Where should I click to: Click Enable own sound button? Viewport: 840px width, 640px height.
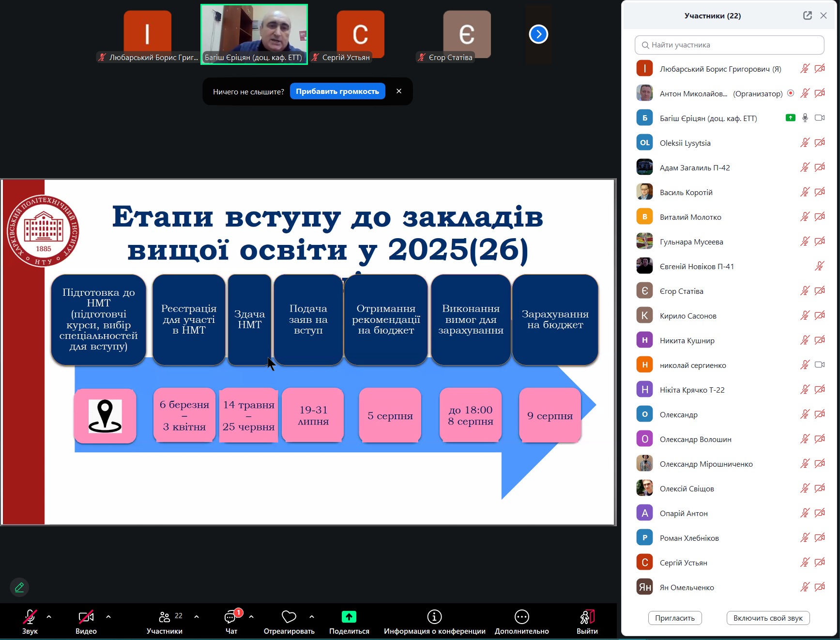point(767,618)
